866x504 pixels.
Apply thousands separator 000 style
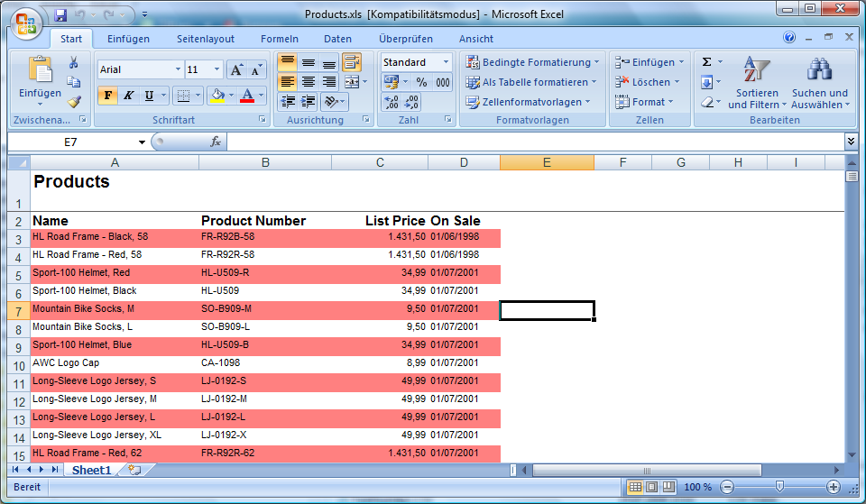pyautogui.click(x=442, y=82)
